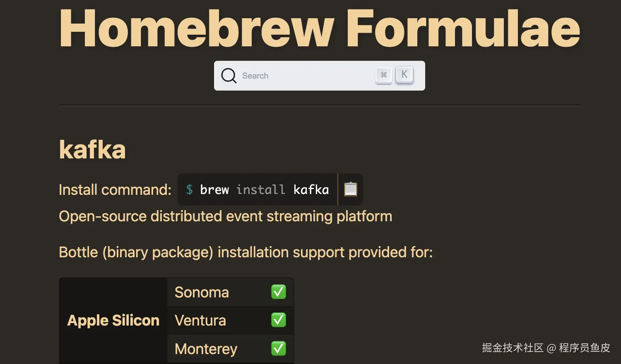Click the kafka formula heading

point(92,149)
